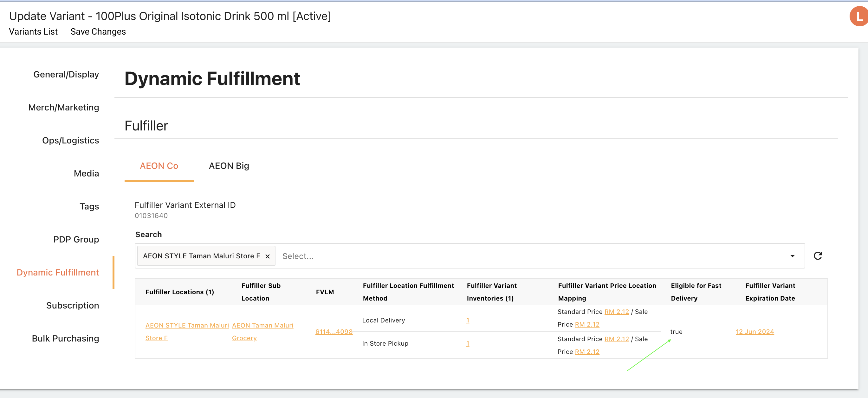Go to Bulk Purchasing section
This screenshot has width=868, height=398.
click(65, 339)
